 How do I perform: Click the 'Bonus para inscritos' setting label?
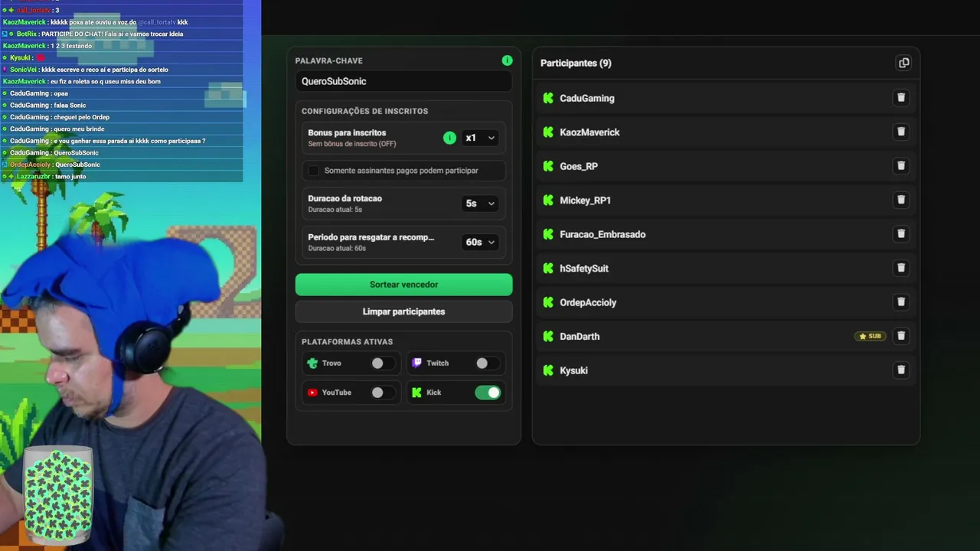347,132
